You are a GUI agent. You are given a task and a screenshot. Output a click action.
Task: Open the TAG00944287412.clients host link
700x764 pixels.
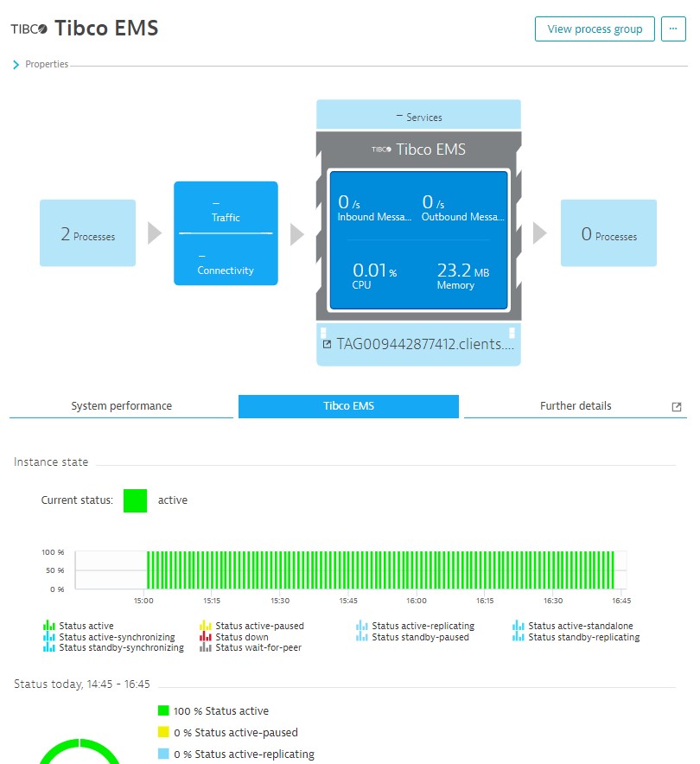point(418,344)
